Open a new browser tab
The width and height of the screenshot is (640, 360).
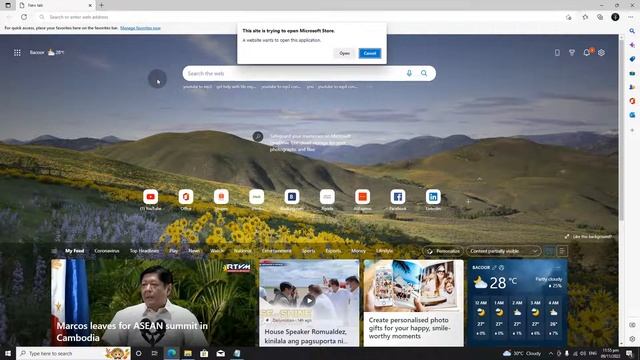click(101, 5)
